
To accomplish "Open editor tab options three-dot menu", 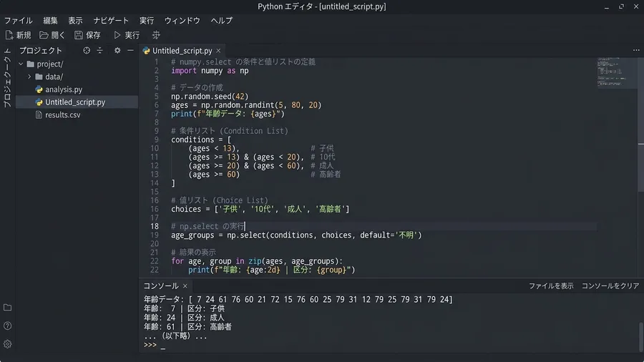I will (636, 50).
